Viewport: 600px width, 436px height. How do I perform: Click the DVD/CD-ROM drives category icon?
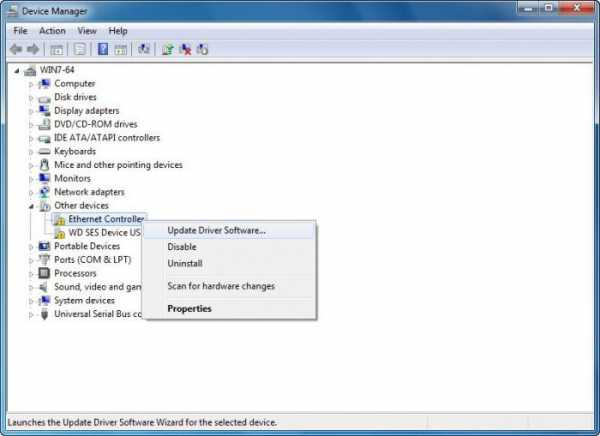[x=44, y=124]
